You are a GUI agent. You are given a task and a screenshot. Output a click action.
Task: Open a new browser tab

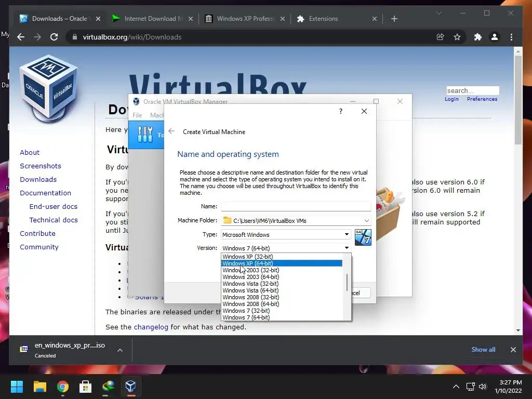click(394, 19)
